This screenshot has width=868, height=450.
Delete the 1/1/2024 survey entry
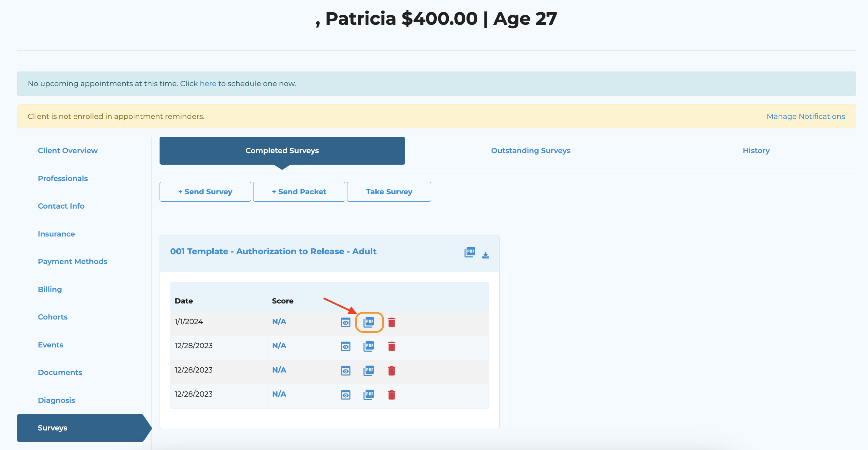[391, 322]
